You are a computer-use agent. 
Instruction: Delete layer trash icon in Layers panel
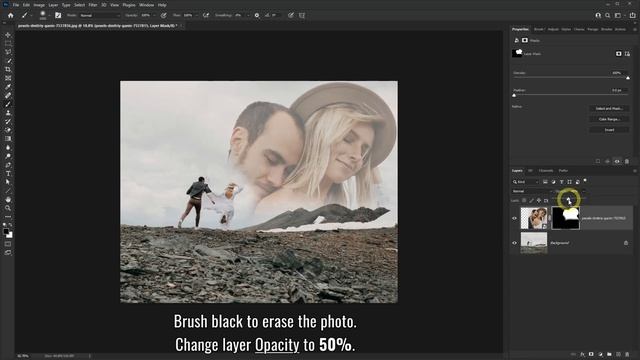(x=627, y=354)
